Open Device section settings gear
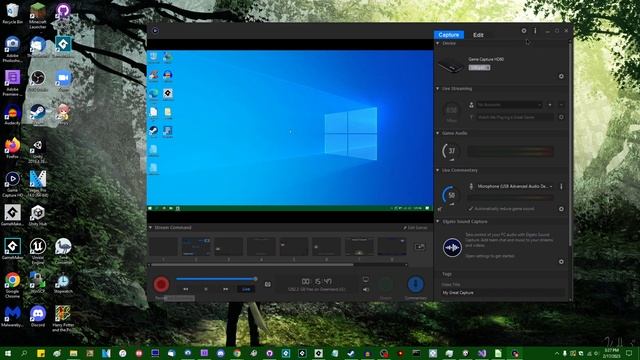This screenshot has width=640, height=360. [561, 76]
